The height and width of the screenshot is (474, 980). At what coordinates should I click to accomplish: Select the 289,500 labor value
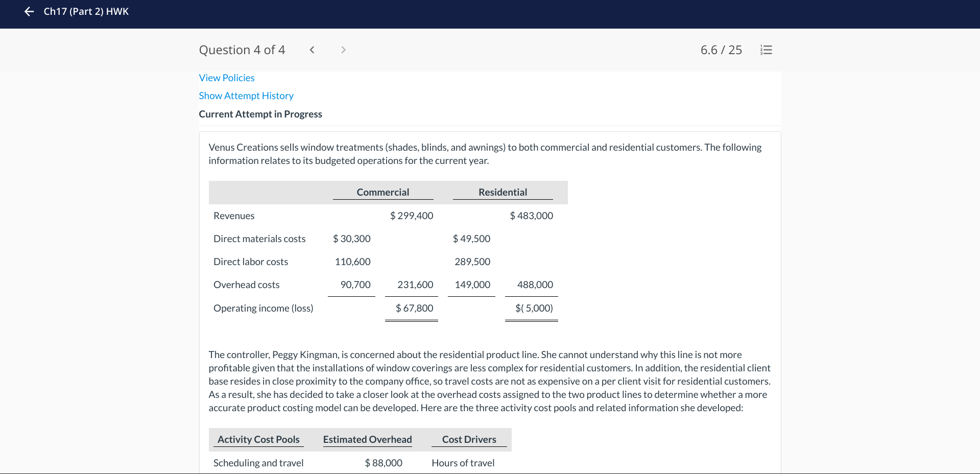coord(472,262)
